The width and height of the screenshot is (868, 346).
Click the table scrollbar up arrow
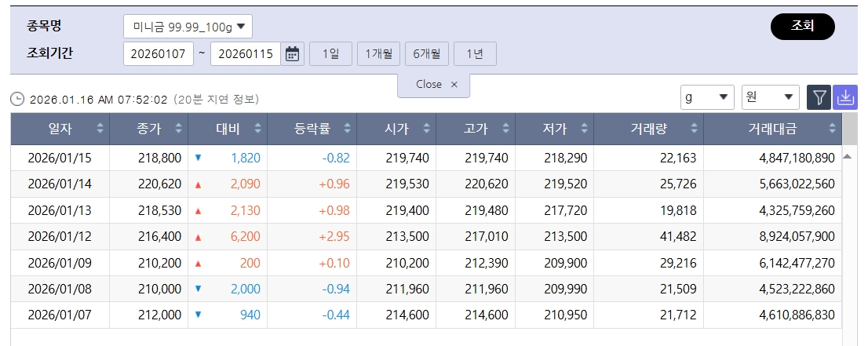(847, 157)
